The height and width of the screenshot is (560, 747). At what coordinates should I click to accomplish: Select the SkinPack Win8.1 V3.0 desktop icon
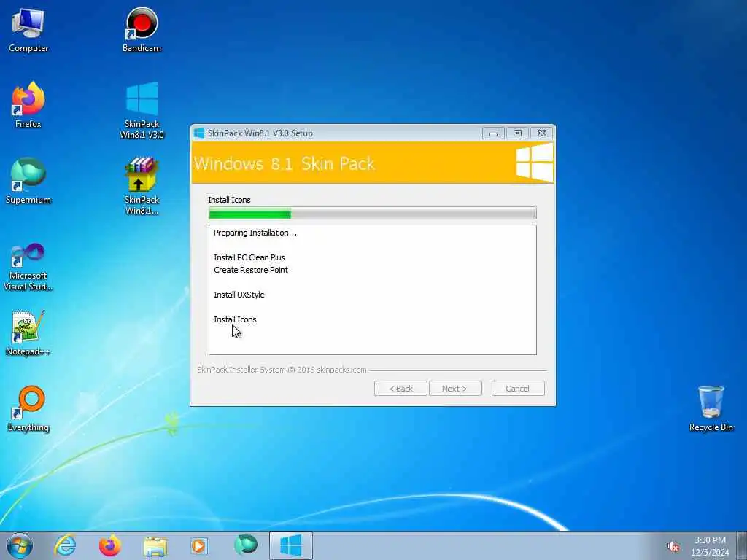pyautogui.click(x=142, y=111)
